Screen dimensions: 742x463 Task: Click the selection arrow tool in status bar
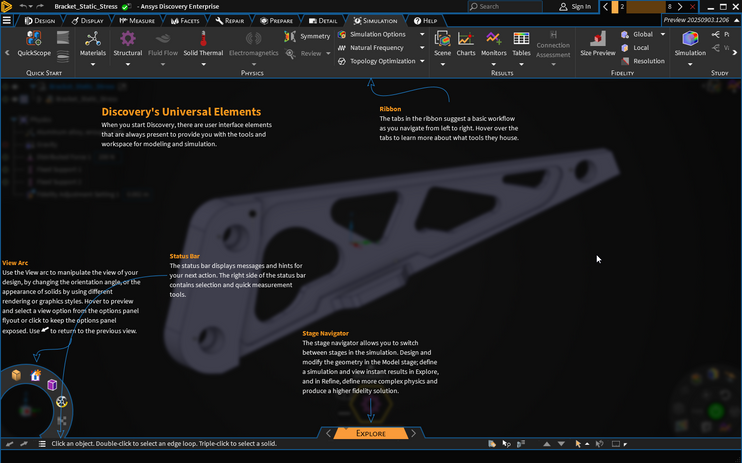coord(578,444)
